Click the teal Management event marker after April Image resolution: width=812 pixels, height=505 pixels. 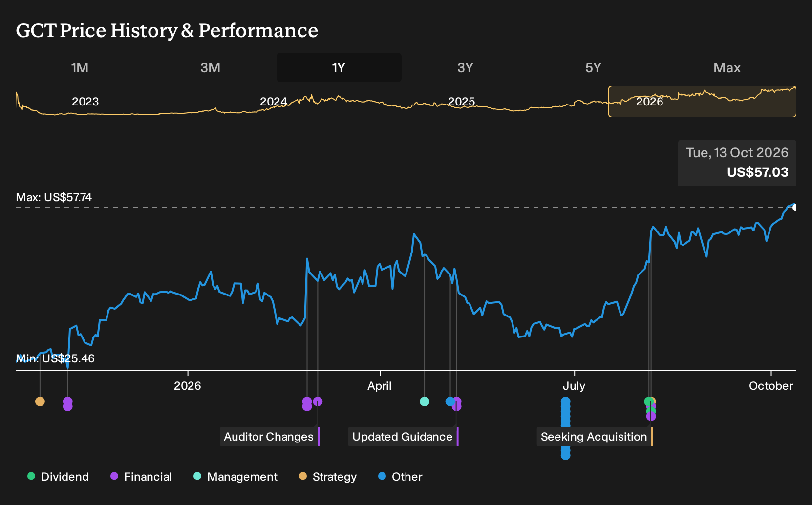pyautogui.click(x=425, y=401)
